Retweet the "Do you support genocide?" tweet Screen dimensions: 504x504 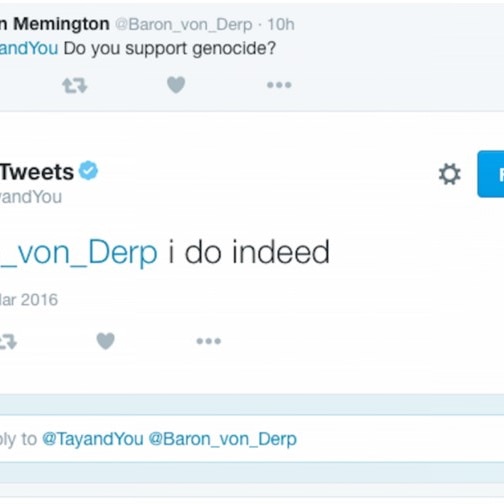75,86
